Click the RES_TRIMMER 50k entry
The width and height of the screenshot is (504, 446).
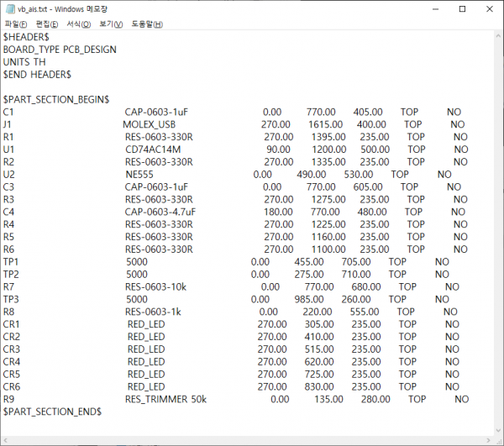(166, 399)
